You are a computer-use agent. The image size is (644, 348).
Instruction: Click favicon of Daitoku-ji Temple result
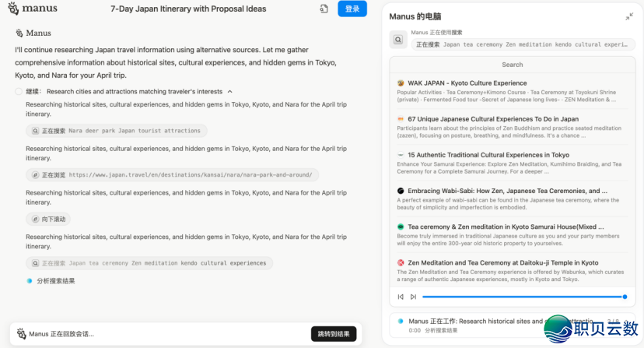click(x=401, y=263)
